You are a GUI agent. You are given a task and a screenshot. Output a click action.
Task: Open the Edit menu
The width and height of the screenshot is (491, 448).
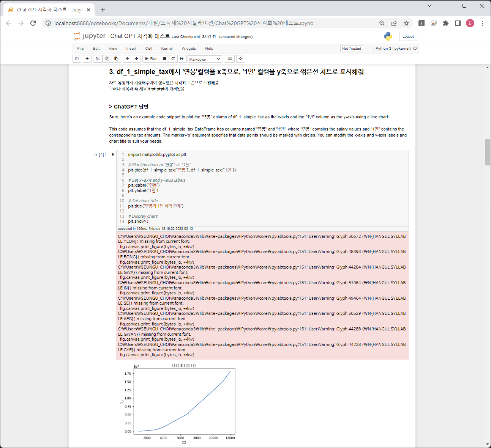(96, 49)
